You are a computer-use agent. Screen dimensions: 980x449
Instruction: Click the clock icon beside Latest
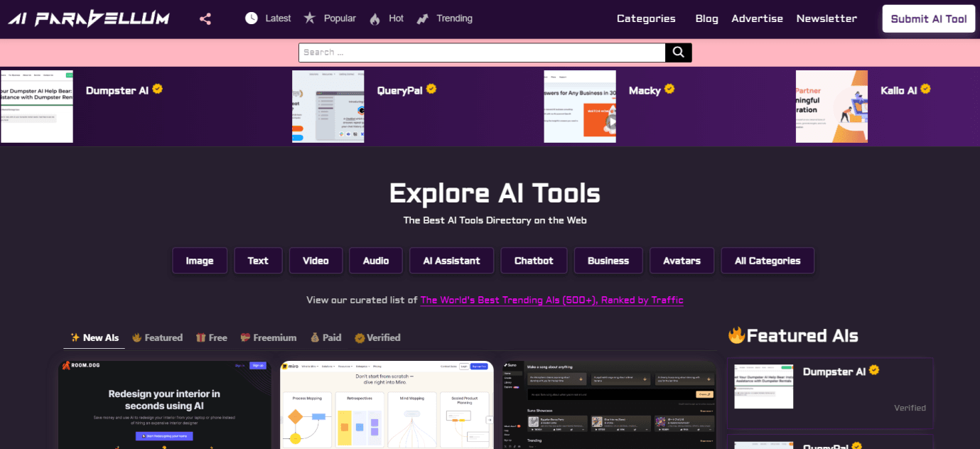(x=252, y=18)
